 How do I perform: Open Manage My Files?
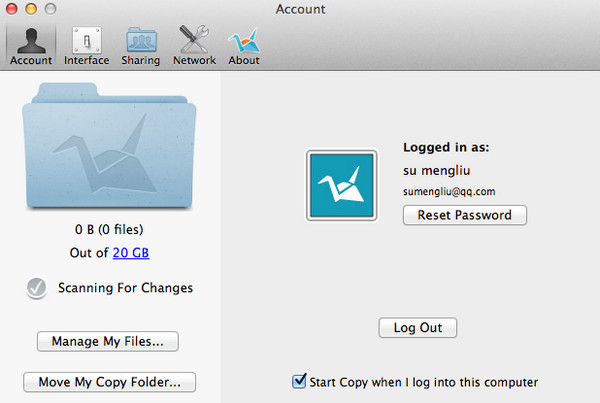pos(108,341)
